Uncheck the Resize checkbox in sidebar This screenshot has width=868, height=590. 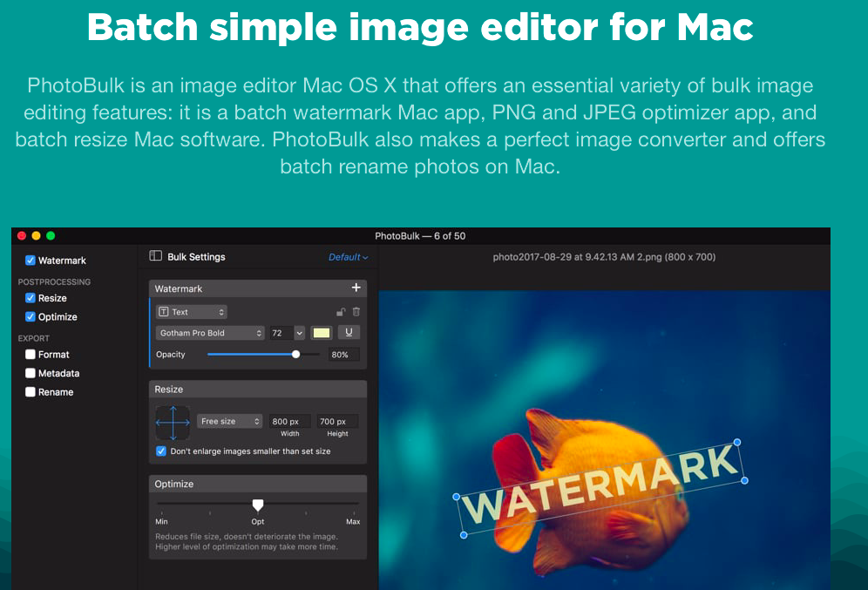pos(31,298)
